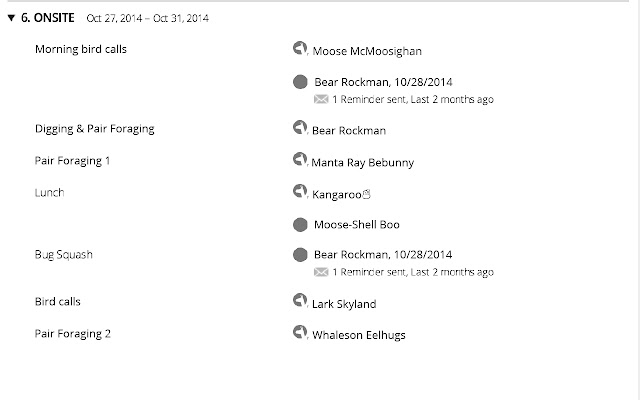
Task: Open the Lunch entry
Action: tap(49, 193)
